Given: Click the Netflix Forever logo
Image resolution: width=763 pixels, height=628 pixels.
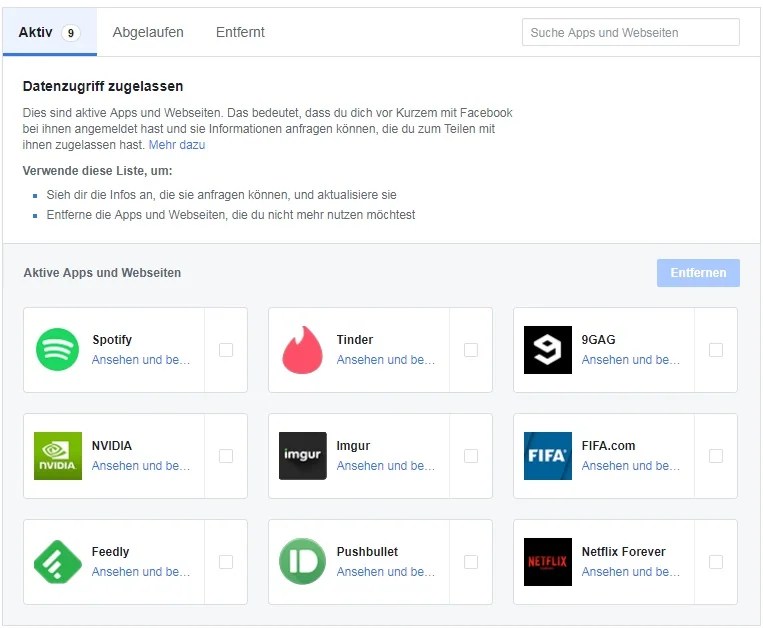Looking at the screenshot, I should [x=548, y=562].
